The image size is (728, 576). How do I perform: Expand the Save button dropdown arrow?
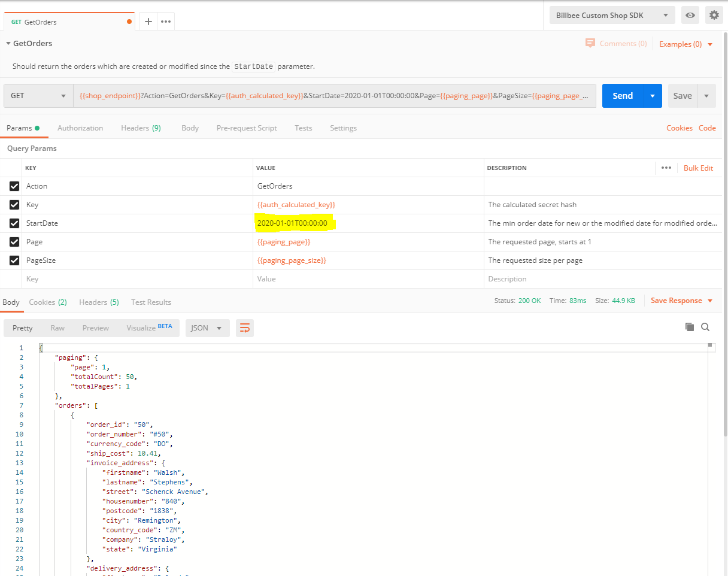tap(706, 96)
